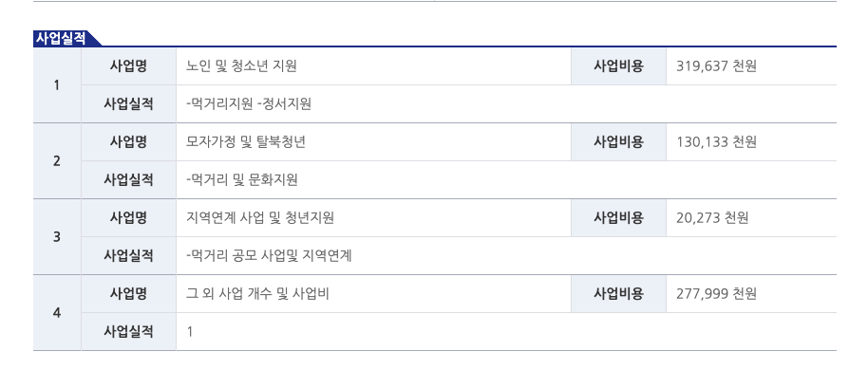This screenshot has width=868, height=370.
Task: Click the 사업명 label in row 3
Action: 128,217
